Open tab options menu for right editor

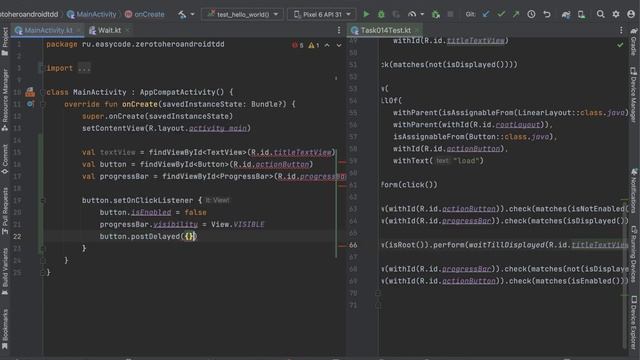coord(621,30)
